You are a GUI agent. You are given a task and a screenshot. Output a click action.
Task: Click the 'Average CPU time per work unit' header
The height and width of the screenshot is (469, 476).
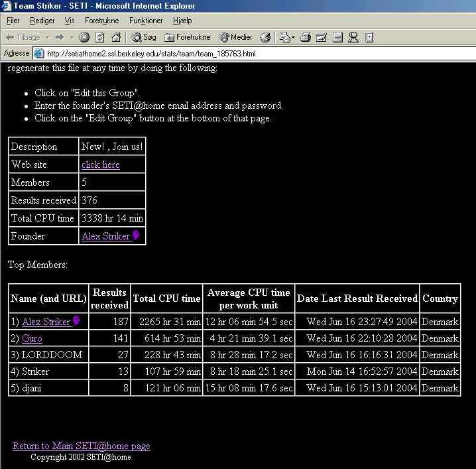coord(249,299)
